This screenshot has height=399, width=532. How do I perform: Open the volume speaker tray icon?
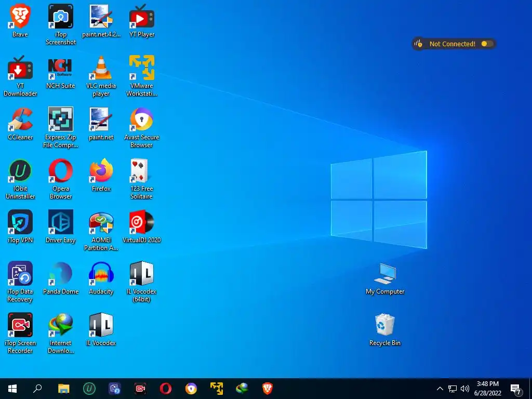pyautogui.click(x=465, y=389)
